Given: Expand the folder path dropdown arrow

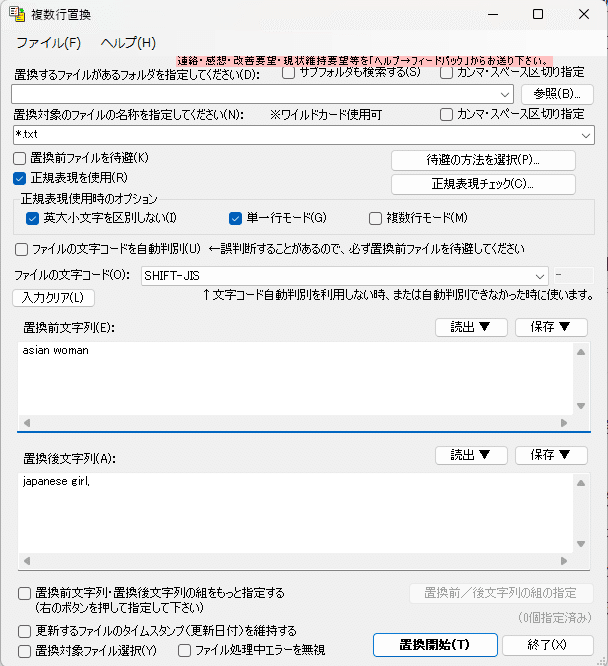Looking at the screenshot, I should click(504, 94).
